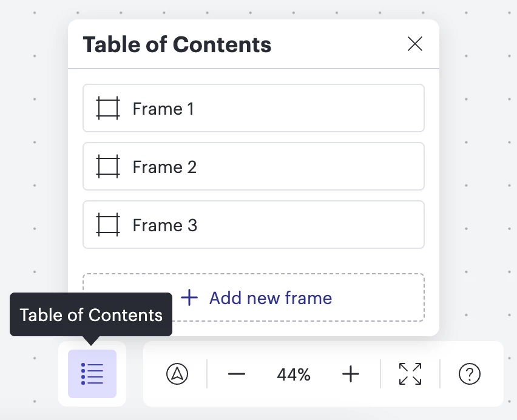Click the plus icon in Add new frame
Viewport: 517px width, 420px height.
pyautogui.click(x=190, y=298)
